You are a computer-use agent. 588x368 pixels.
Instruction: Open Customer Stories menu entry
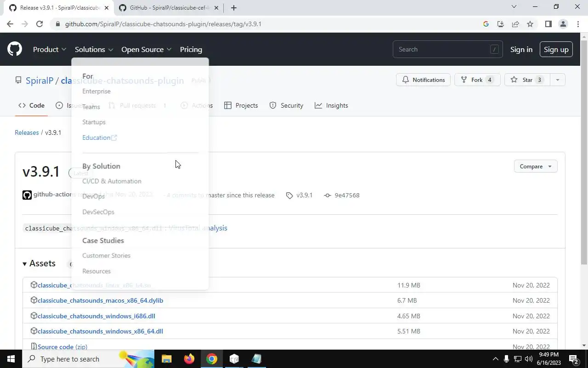[x=106, y=255]
